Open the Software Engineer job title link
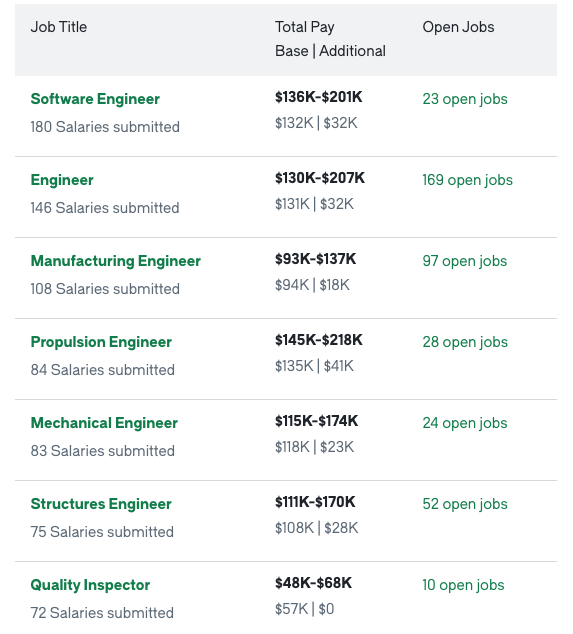This screenshot has height=634, width=573. point(95,99)
